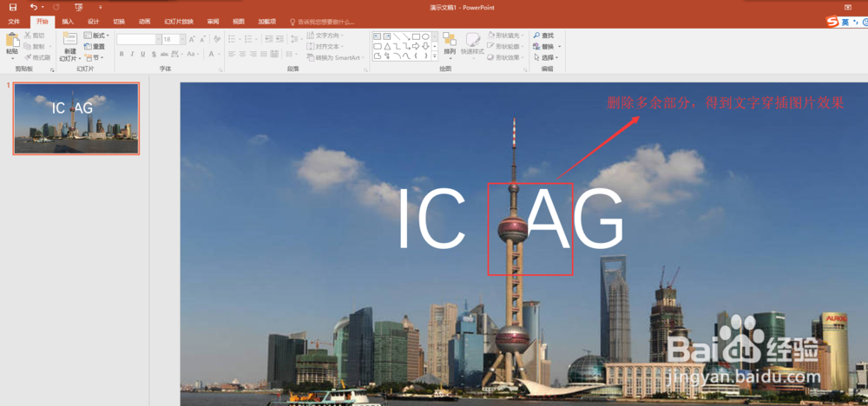Open the line spacing dropdown

pyautogui.click(x=297, y=39)
